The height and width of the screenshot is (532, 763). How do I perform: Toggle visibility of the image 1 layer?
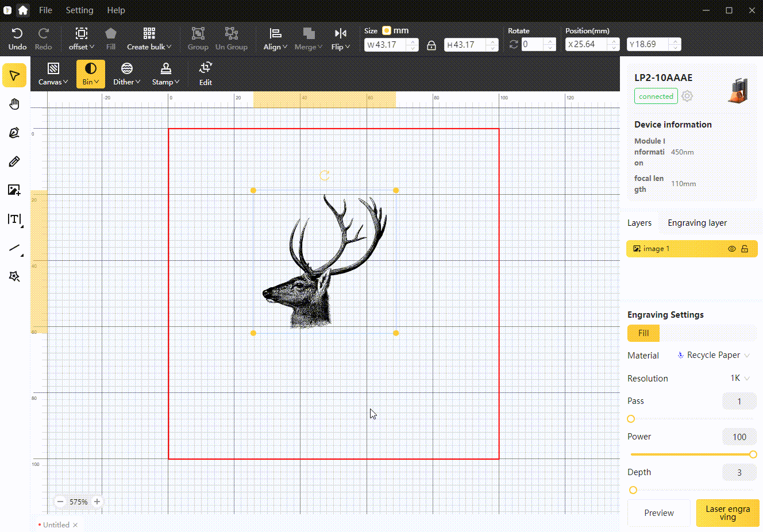731,248
